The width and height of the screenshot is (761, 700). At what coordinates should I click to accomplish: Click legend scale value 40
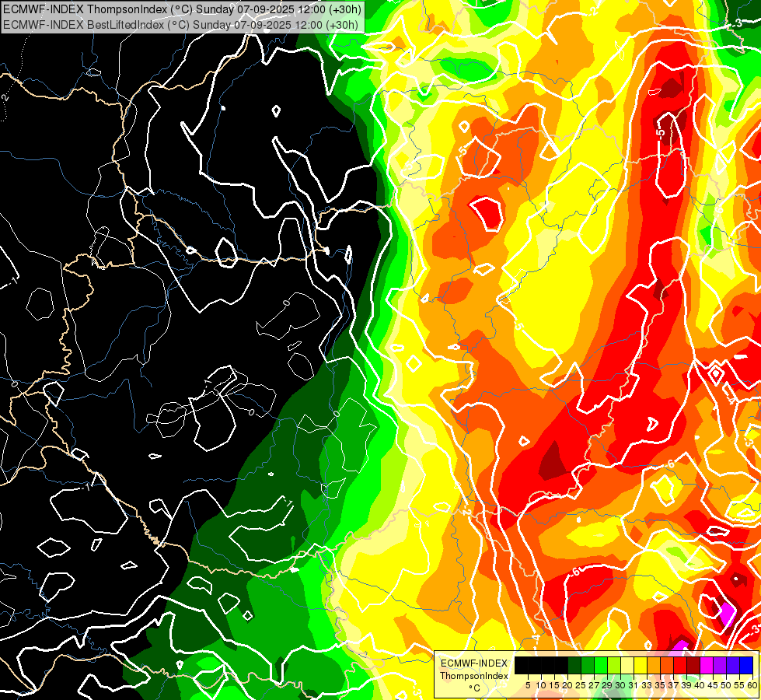[x=700, y=685]
